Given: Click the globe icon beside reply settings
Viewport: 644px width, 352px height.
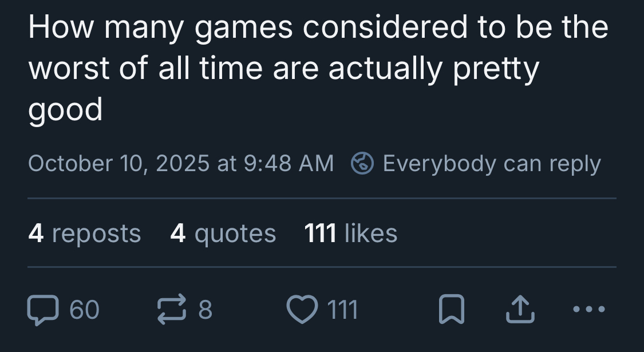Looking at the screenshot, I should tap(362, 164).
